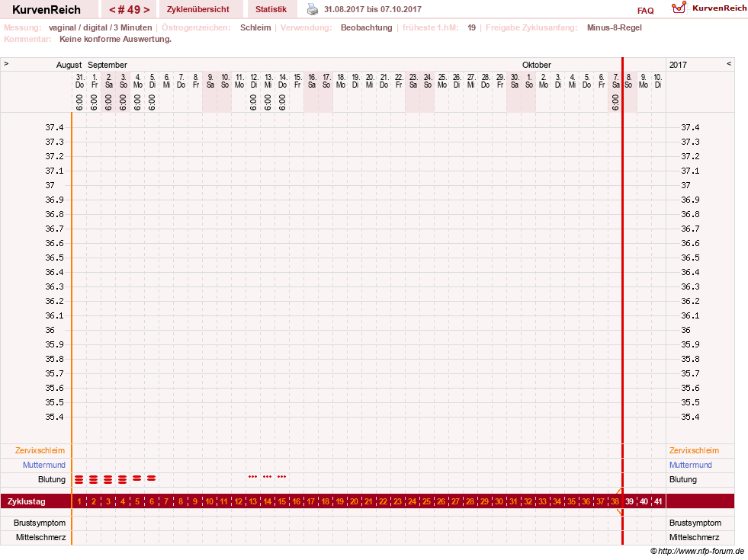Screen dimensions: 748x560
Task: Click the Beobachtung usage value
Action: (x=366, y=27)
